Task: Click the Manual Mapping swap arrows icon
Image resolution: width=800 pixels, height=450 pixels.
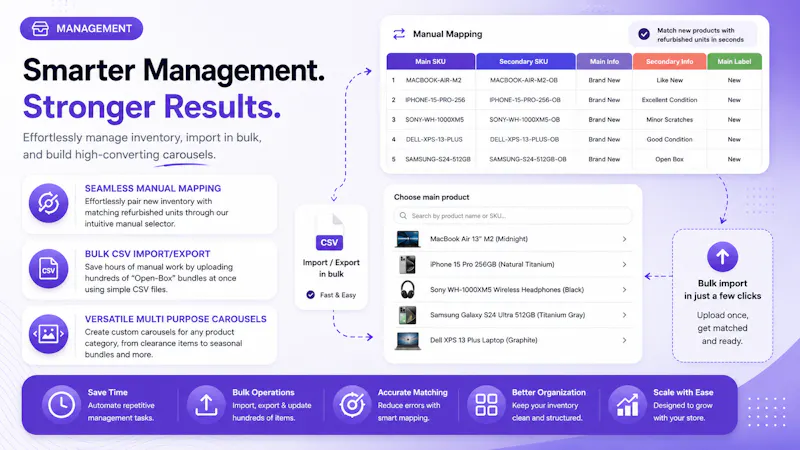Action: point(399,34)
